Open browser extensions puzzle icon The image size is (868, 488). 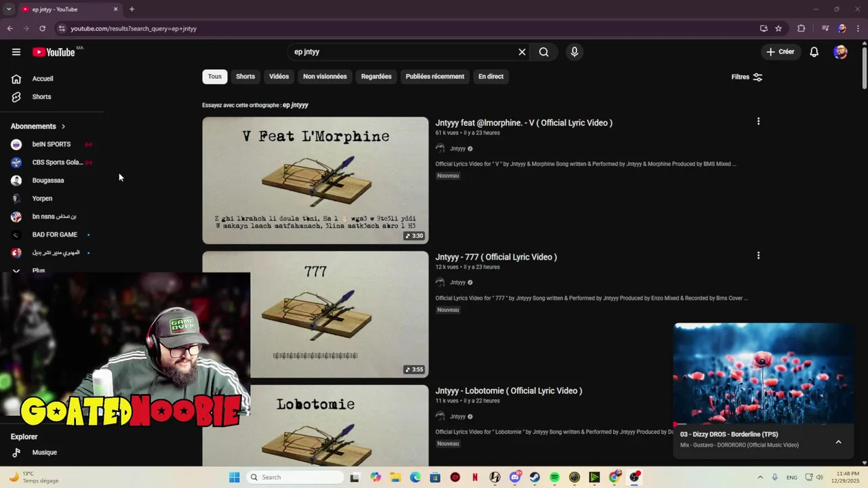tap(802, 28)
